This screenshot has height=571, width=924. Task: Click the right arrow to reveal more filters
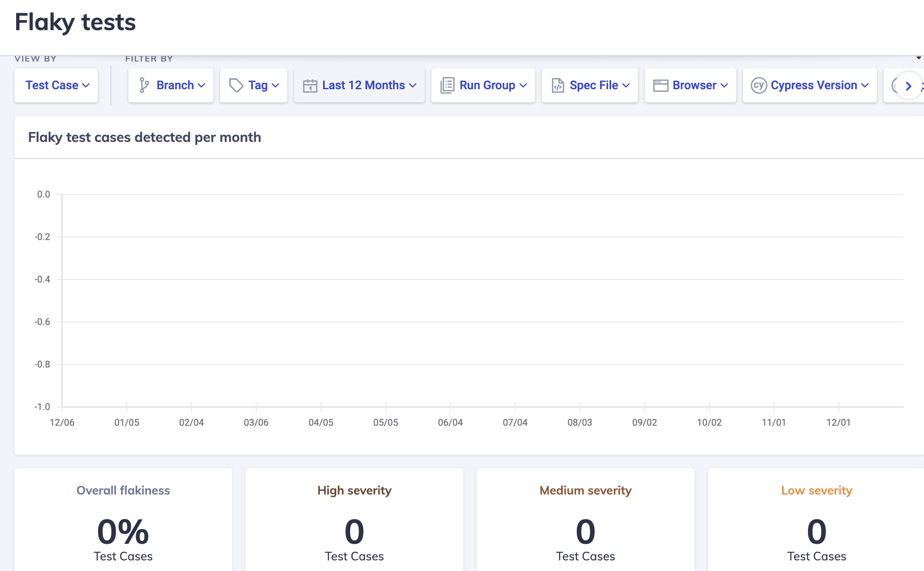click(x=908, y=86)
